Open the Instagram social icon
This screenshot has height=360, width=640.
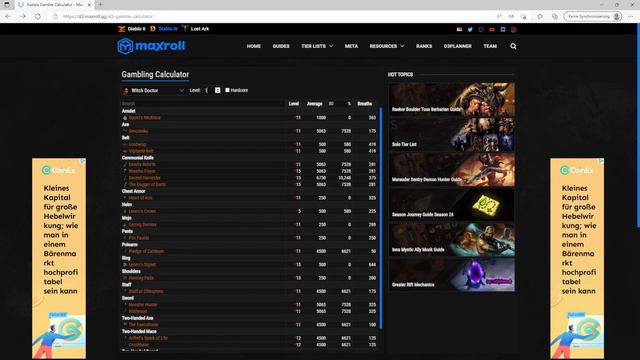(514, 29)
